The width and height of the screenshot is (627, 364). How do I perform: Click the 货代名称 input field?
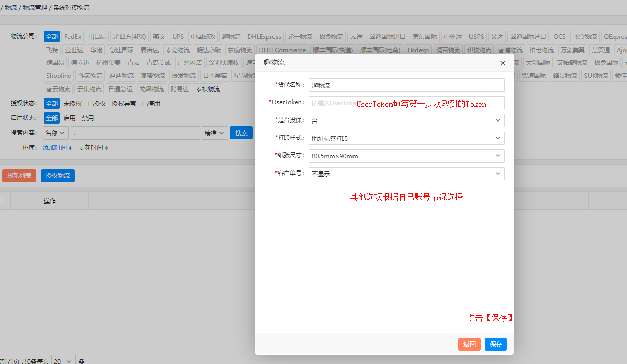point(406,85)
